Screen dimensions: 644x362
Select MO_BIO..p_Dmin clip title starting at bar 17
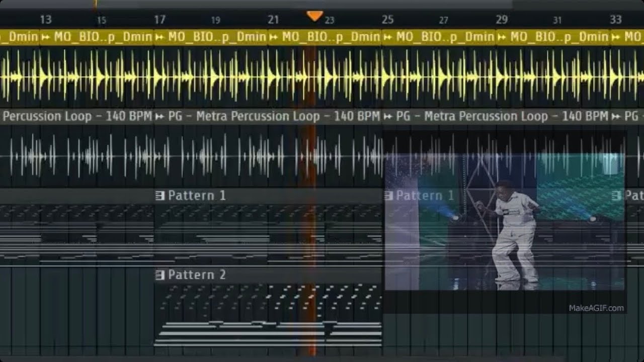(x=217, y=37)
